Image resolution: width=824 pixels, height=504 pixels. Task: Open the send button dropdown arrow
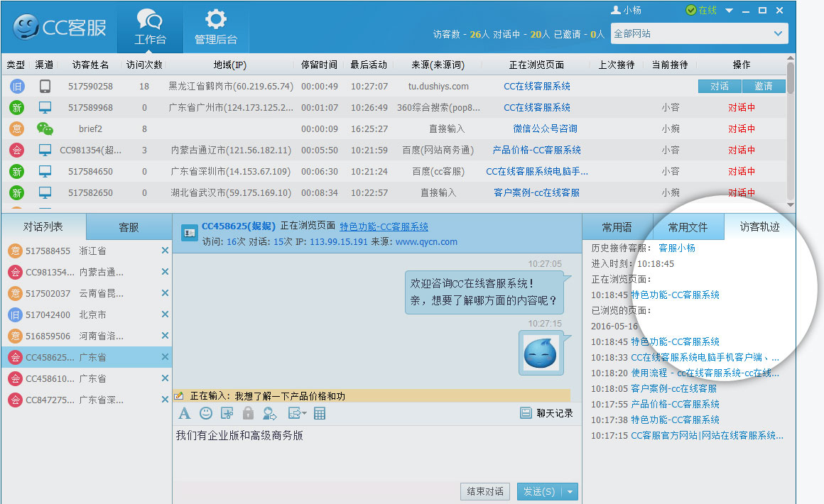pos(570,491)
